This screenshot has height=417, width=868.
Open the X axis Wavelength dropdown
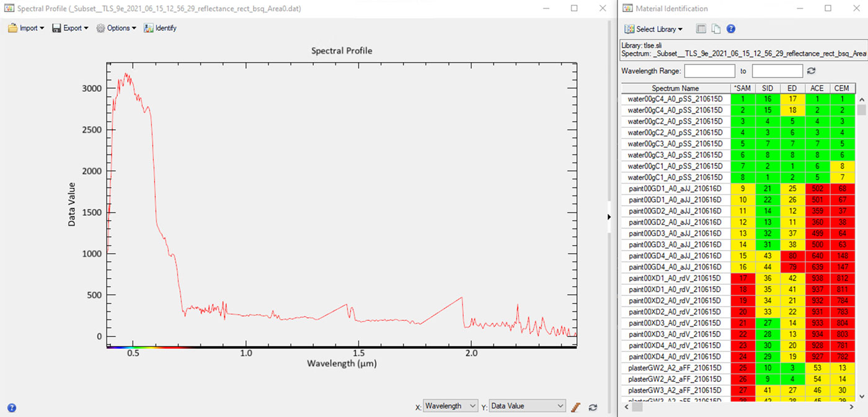click(x=450, y=406)
